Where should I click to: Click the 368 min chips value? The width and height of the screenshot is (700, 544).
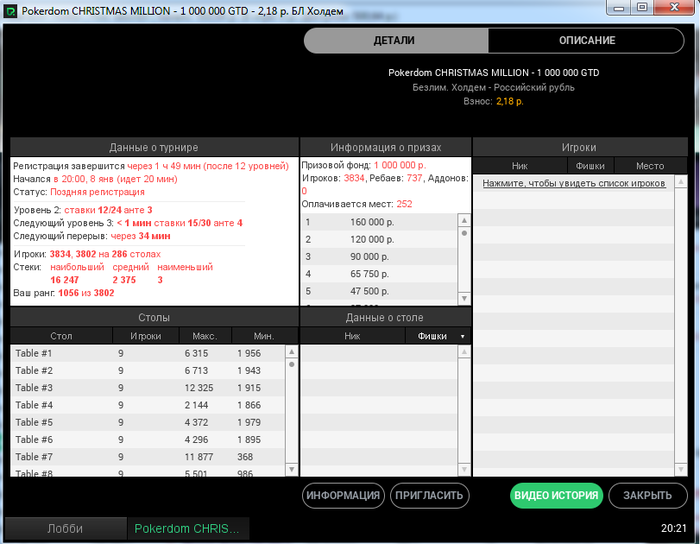tap(245, 457)
